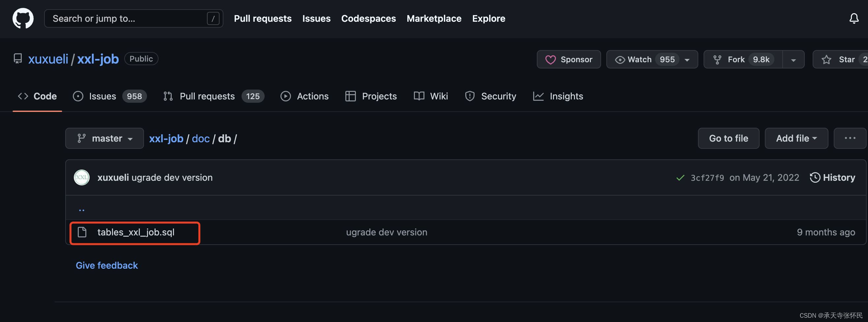
Task: Open the Actions tab
Action: click(304, 96)
